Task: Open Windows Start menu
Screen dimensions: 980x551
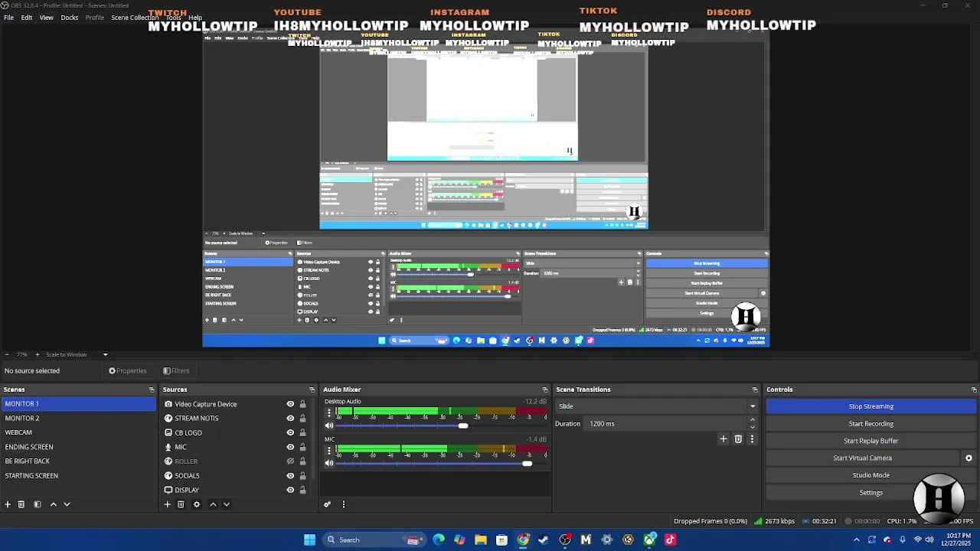Action: (309, 540)
